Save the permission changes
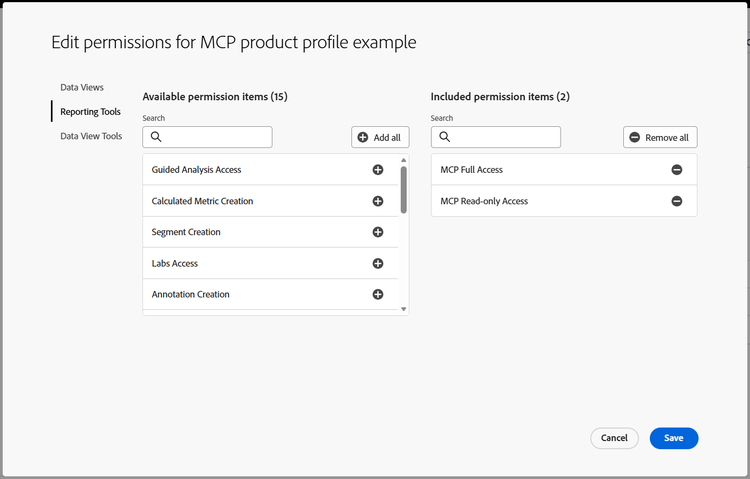 coord(673,438)
